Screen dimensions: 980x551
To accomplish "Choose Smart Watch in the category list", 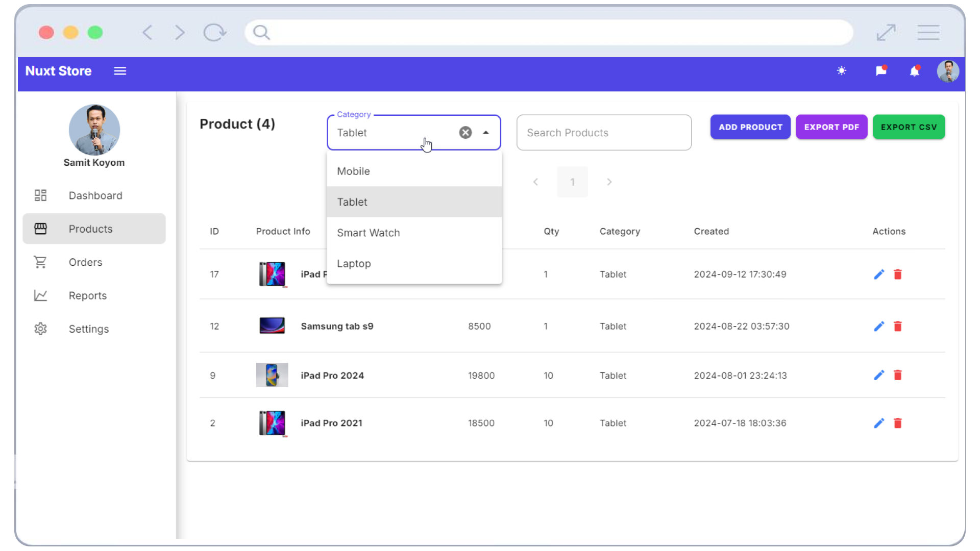I will coord(414,233).
